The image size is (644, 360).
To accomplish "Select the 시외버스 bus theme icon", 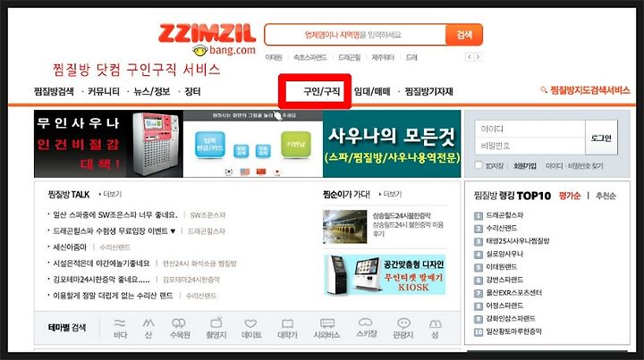I will [326, 328].
